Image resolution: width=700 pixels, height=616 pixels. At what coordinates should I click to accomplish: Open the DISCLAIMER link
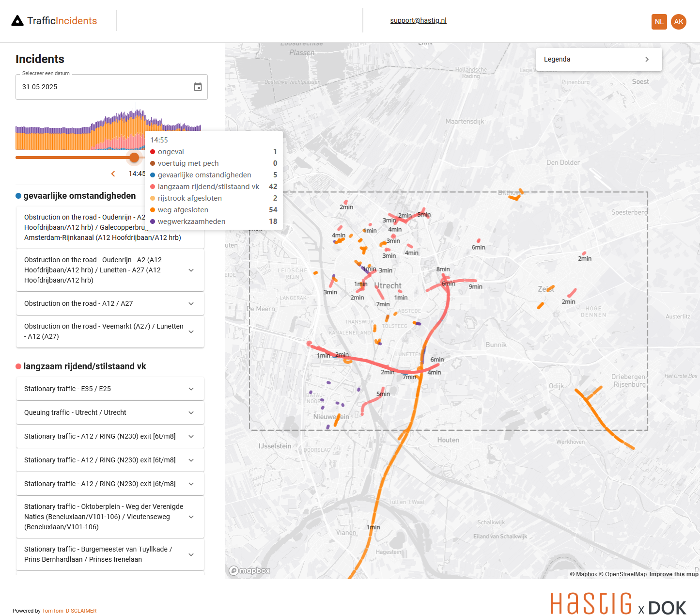coord(81,611)
